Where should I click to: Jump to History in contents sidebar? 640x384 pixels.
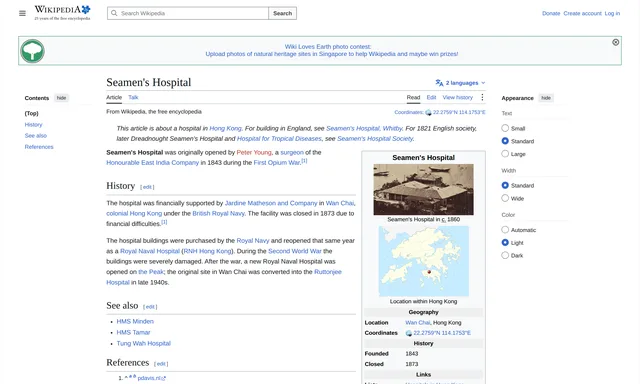(33, 124)
